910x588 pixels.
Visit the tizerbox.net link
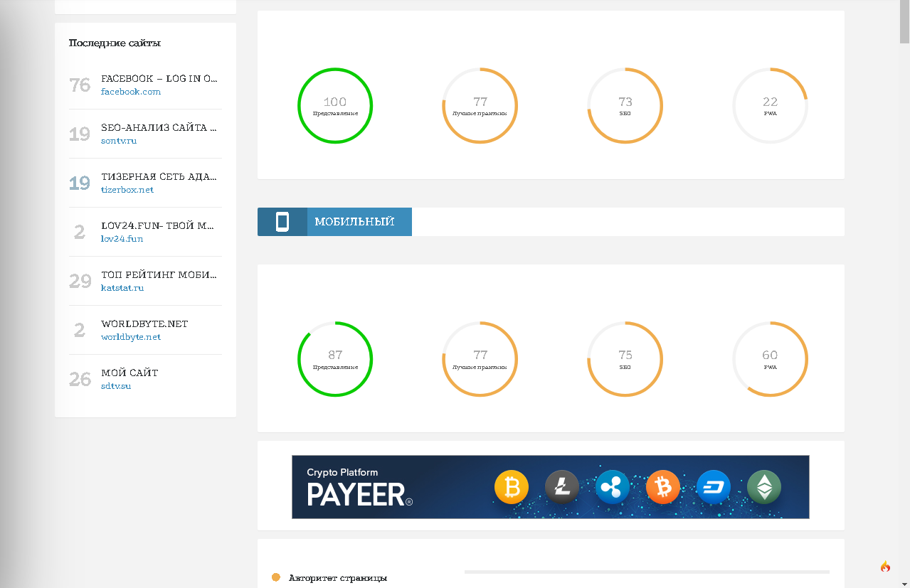point(127,190)
